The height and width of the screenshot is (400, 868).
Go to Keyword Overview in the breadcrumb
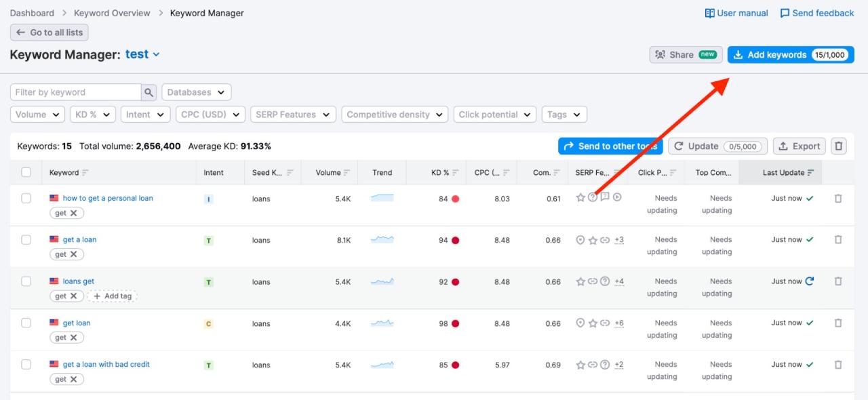click(x=112, y=13)
